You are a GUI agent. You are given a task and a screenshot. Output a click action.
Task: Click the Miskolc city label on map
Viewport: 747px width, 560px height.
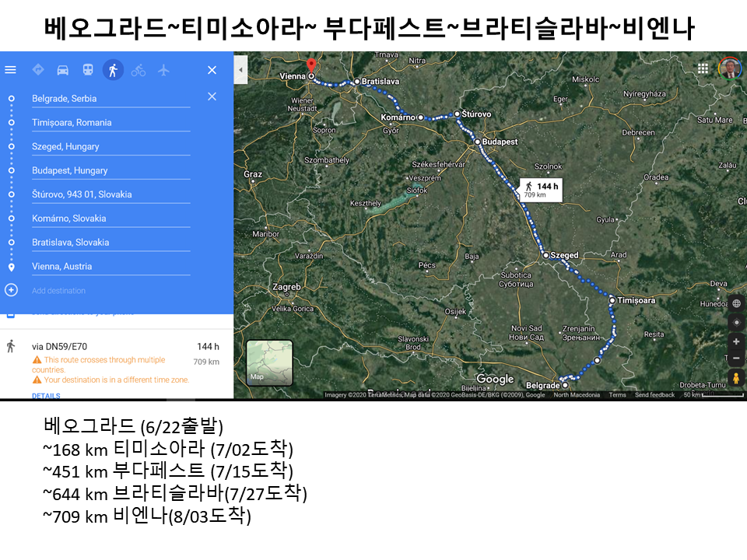click(x=585, y=79)
